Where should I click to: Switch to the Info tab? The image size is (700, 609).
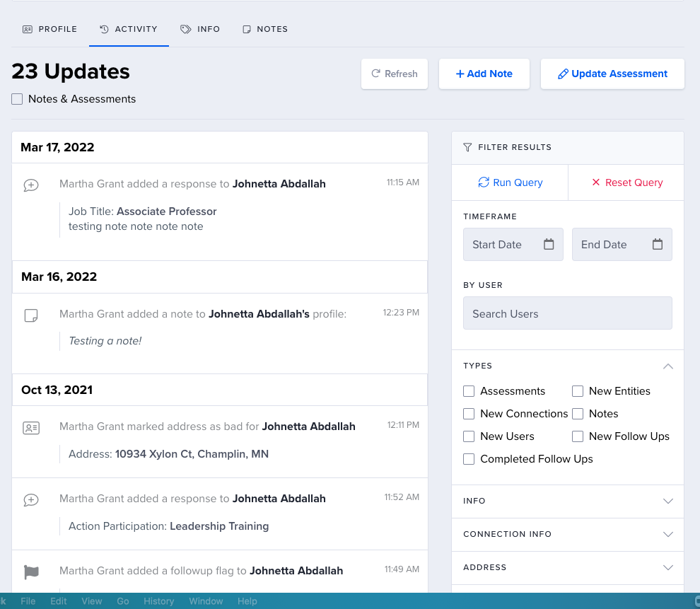click(x=200, y=29)
